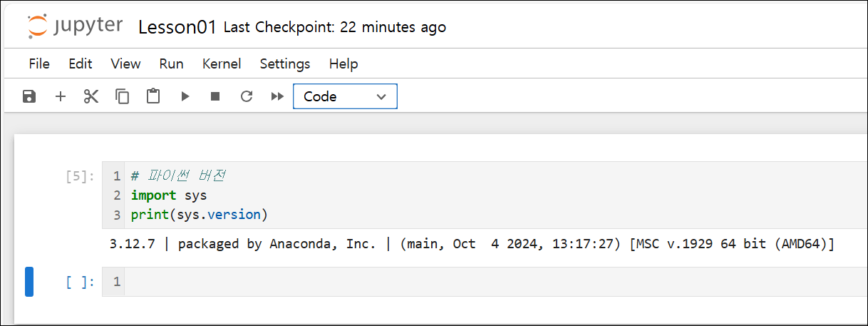Screen dimensions: 868x326
Task: Restart and run all cells with the fast-forward icon
Action: 278,96
